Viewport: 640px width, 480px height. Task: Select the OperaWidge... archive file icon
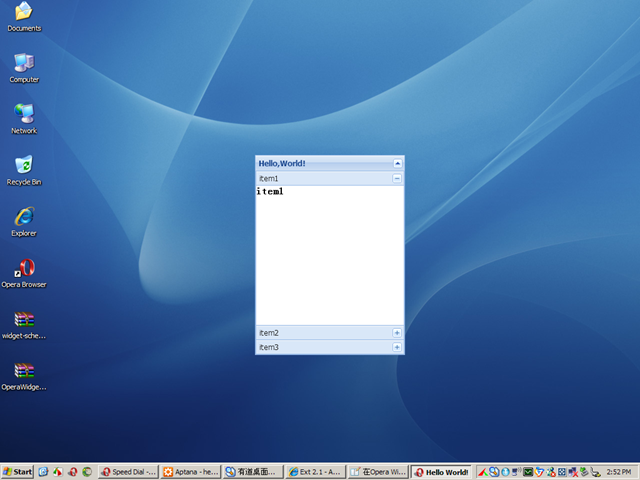tap(24, 371)
